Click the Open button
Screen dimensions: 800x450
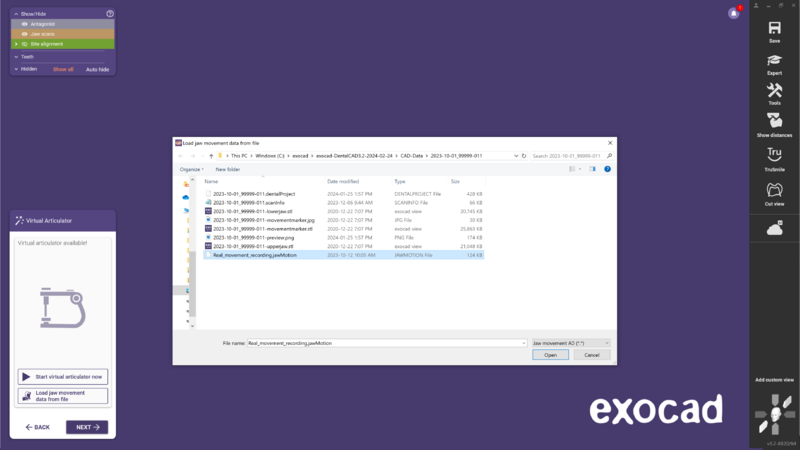coord(550,355)
